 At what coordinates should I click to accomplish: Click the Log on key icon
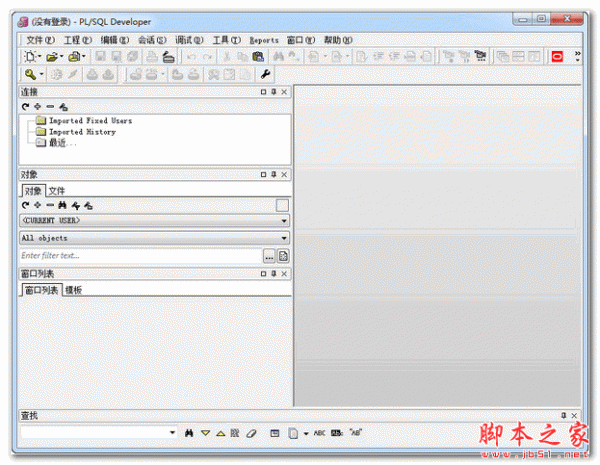[x=30, y=74]
